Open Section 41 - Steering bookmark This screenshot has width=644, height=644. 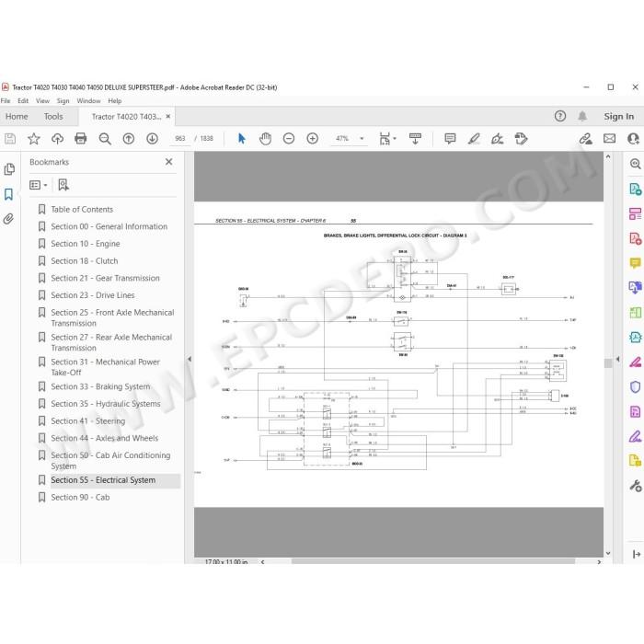[x=88, y=421]
